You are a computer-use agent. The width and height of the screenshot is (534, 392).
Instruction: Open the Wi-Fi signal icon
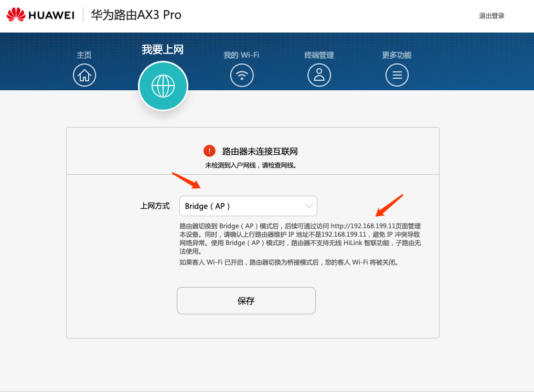tap(242, 75)
